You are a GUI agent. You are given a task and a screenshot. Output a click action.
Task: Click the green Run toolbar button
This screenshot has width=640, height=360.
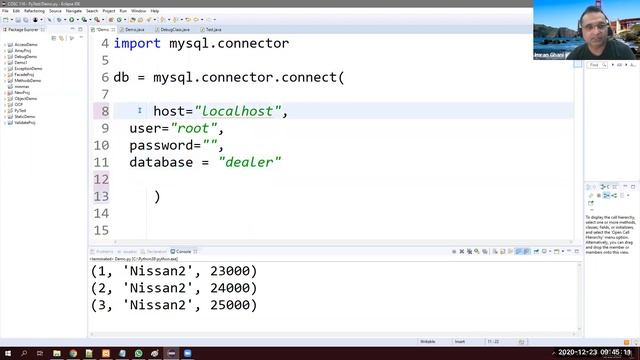[72, 20]
